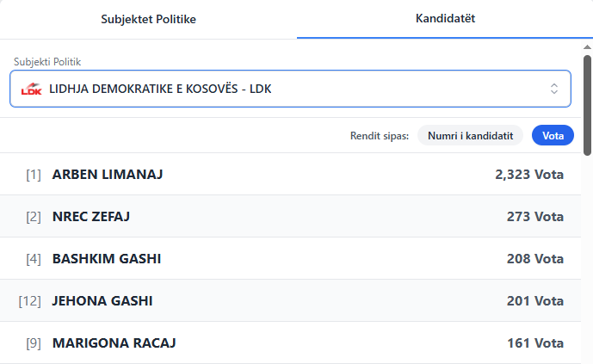593x364 pixels.
Task: Click the 'Rendit sipas:' label
Action: [380, 136]
